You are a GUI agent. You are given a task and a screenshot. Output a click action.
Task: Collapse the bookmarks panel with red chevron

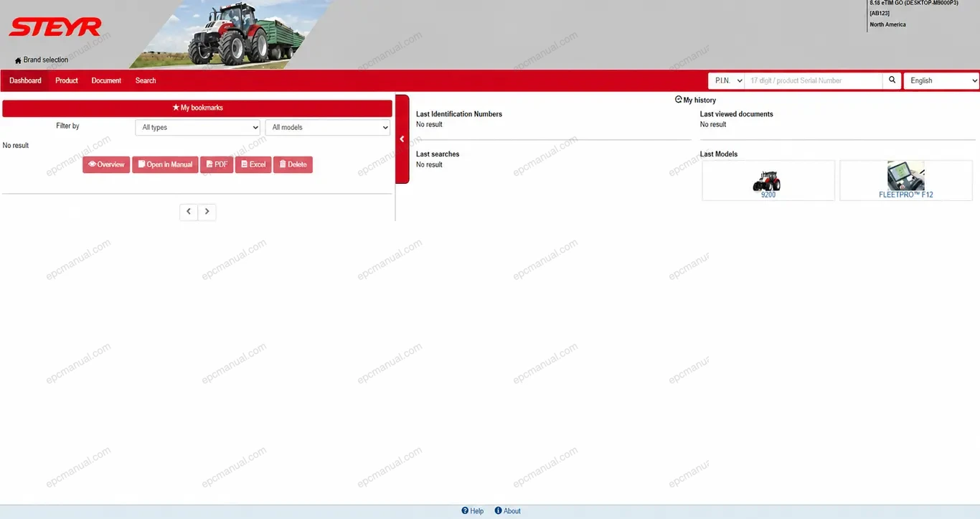pos(402,139)
